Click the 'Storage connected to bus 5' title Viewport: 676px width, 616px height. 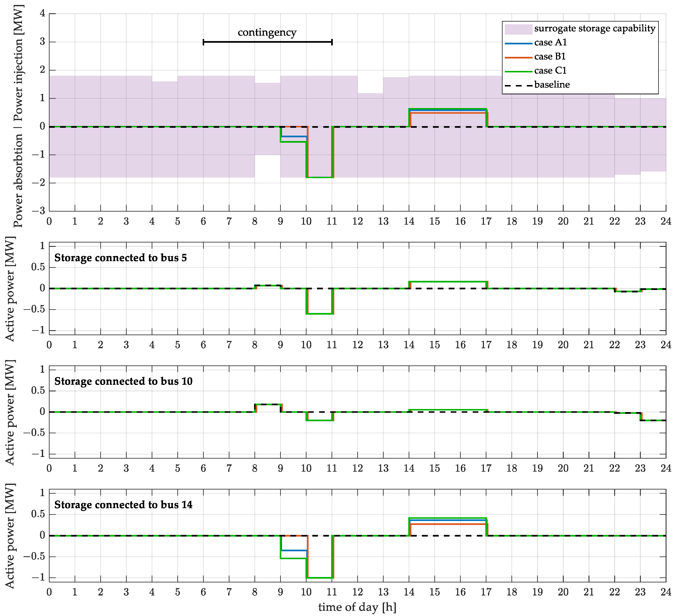click(x=120, y=258)
